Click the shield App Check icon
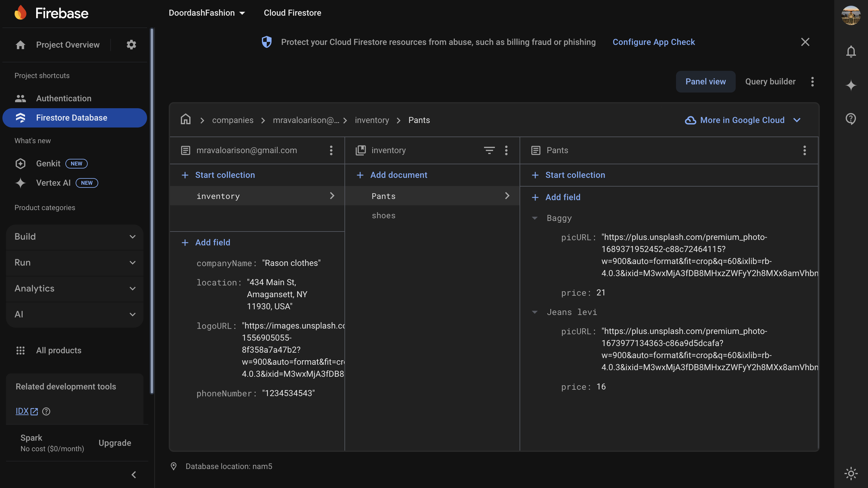 click(266, 42)
